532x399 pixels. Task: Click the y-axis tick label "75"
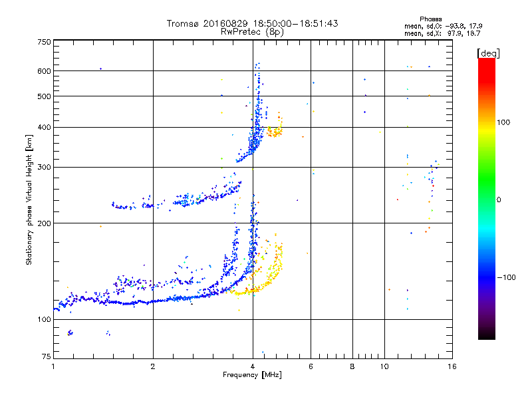[47, 356]
